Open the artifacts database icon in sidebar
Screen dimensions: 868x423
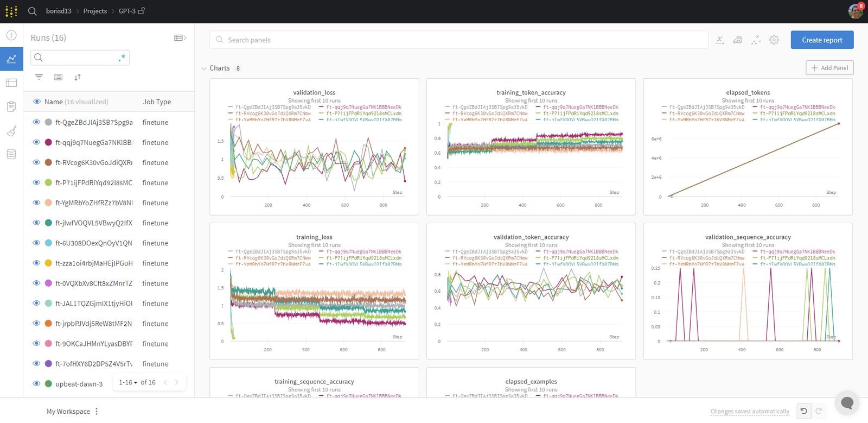point(11,154)
